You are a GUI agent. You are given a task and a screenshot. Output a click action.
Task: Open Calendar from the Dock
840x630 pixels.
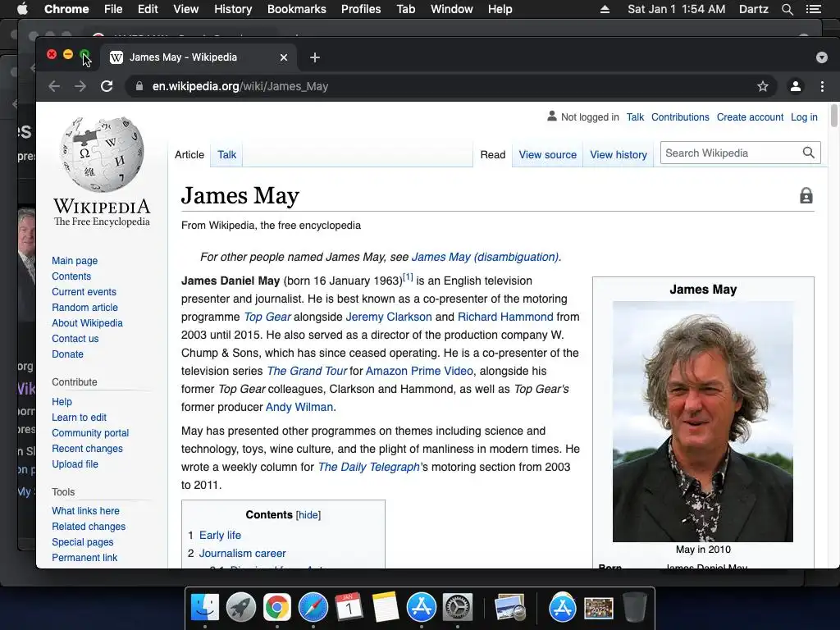click(349, 608)
